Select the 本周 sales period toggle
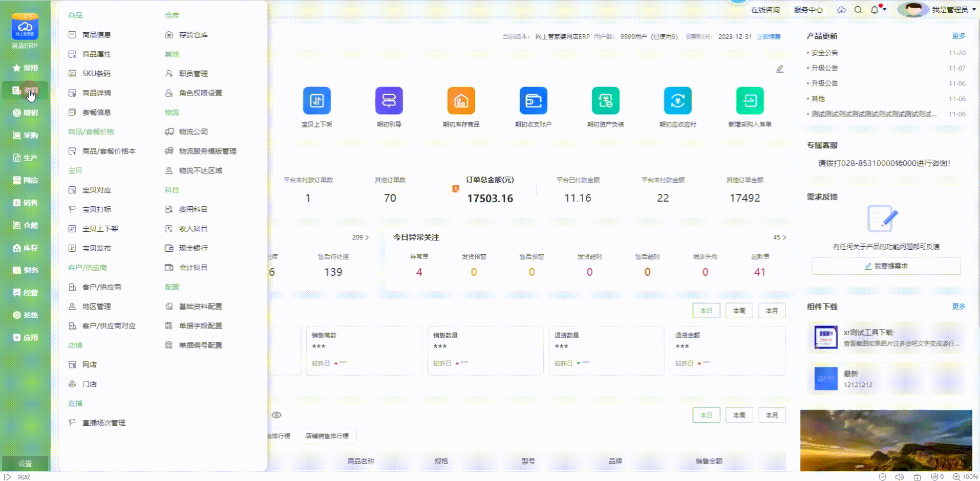 click(739, 311)
